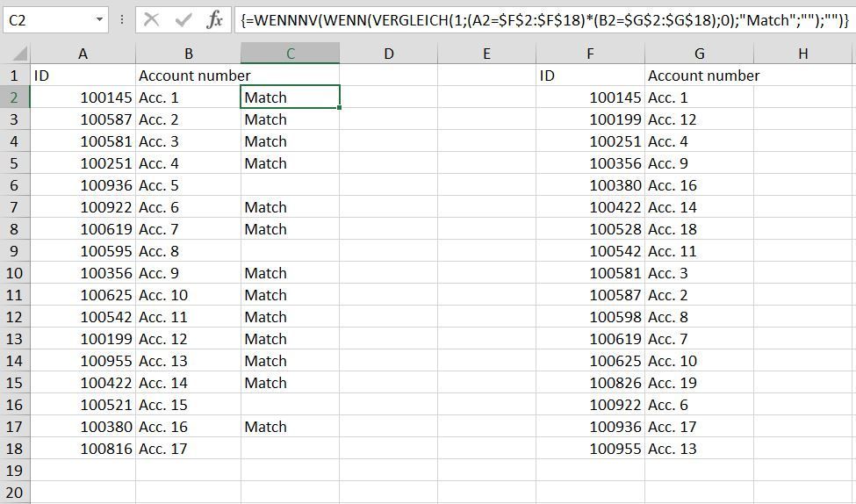Select column H header
Viewport: 856px width, 504px height.
point(803,54)
